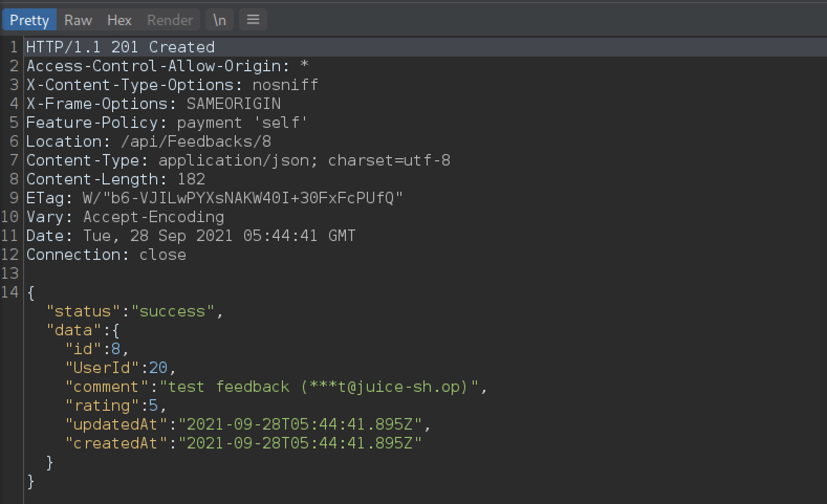Click the ETag header value line
Image resolution: width=827 pixels, height=504 pixels.
click(x=215, y=198)
